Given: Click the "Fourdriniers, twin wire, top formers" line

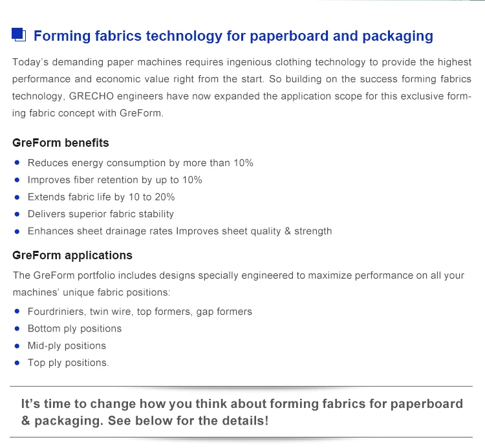Looking at the screenshot, I should [x=140, y=312].
